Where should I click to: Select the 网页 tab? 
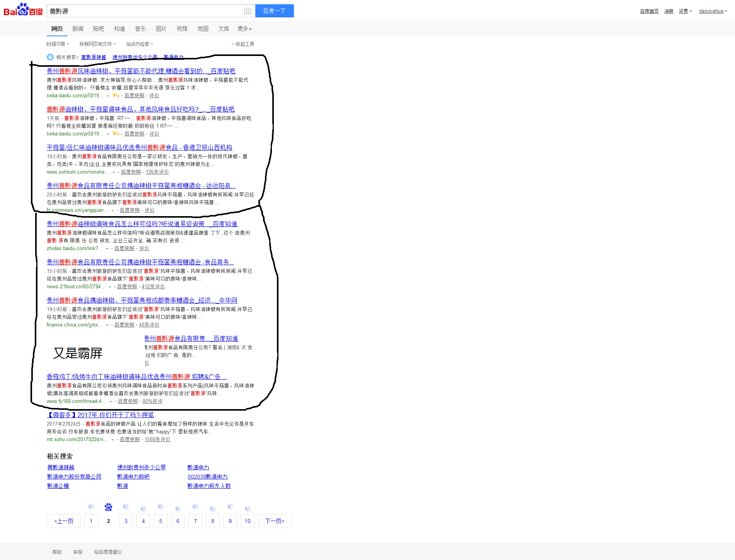tap(57, 29)
